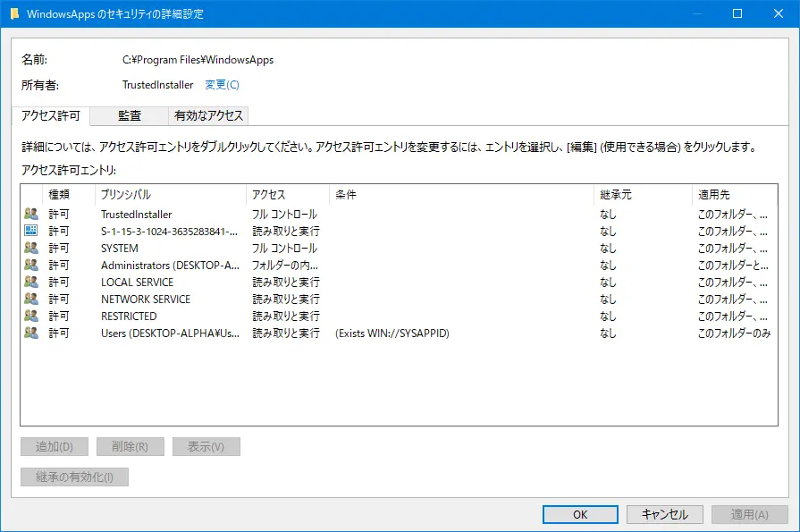Click the 継承の有効化(I) button

point(74,477)
